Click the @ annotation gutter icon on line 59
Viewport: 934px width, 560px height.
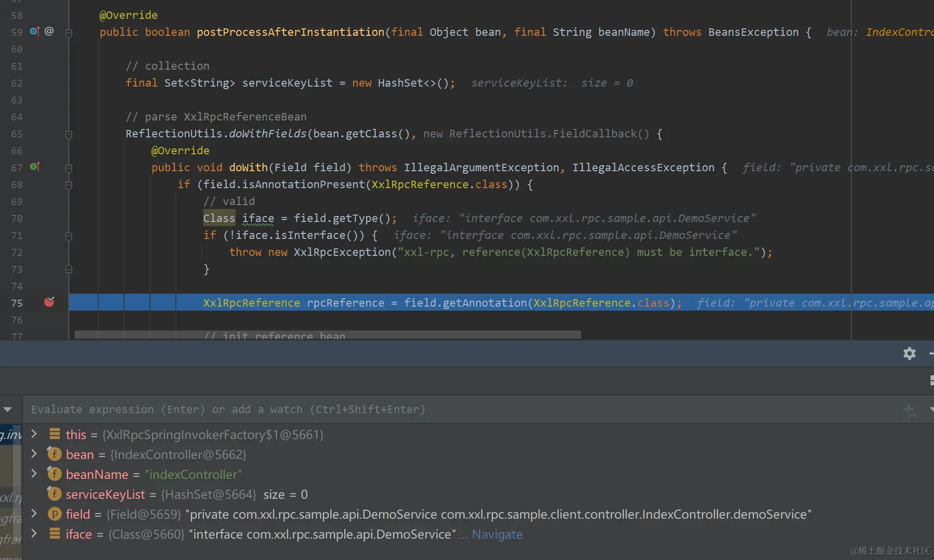(49, 31)
